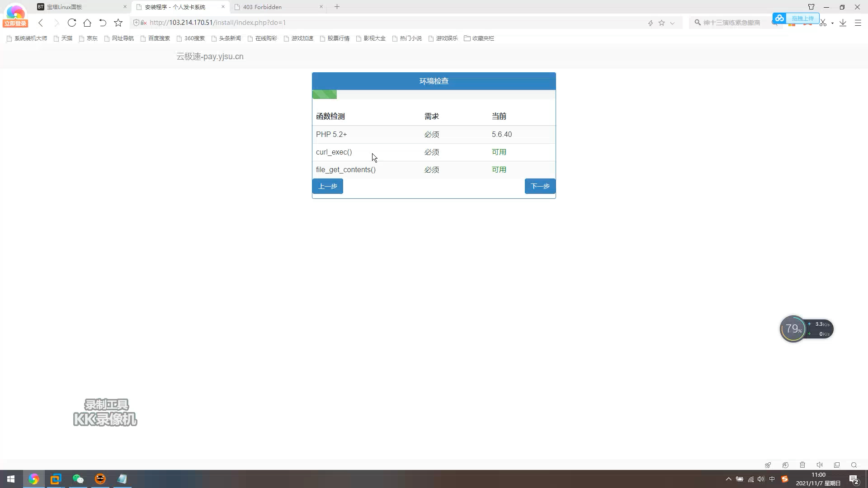Open 游戏娱乐 bookmark
The height and width of the screenshot is (488, 868).
[x=443, y=38]
